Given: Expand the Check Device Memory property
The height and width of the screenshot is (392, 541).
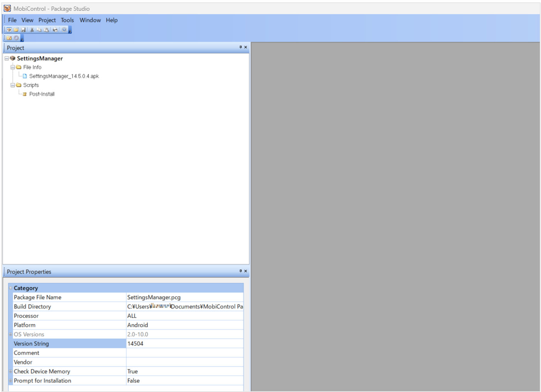Looking at the screenshot, I should click(x=10, y=371).
